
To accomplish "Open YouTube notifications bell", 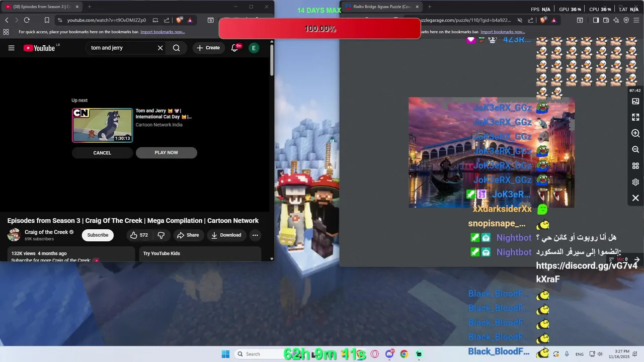I will (234, 48).
